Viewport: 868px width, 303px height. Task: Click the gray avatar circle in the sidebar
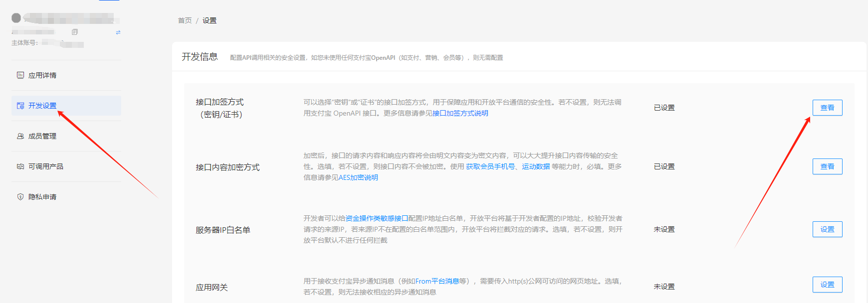(x=16, y=18)
